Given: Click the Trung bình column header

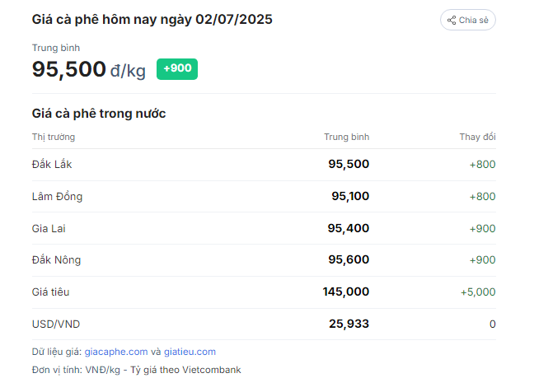Looking at the screenshot, I should click(347, 137).
